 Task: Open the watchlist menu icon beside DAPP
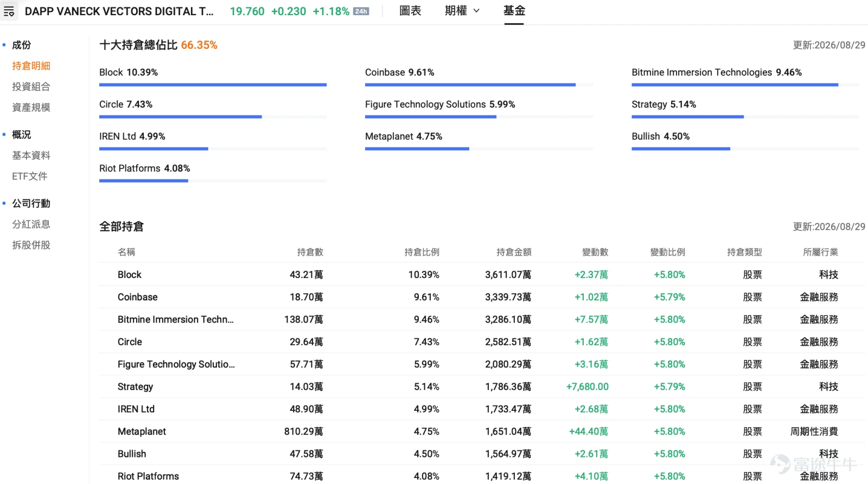point(9,11)
